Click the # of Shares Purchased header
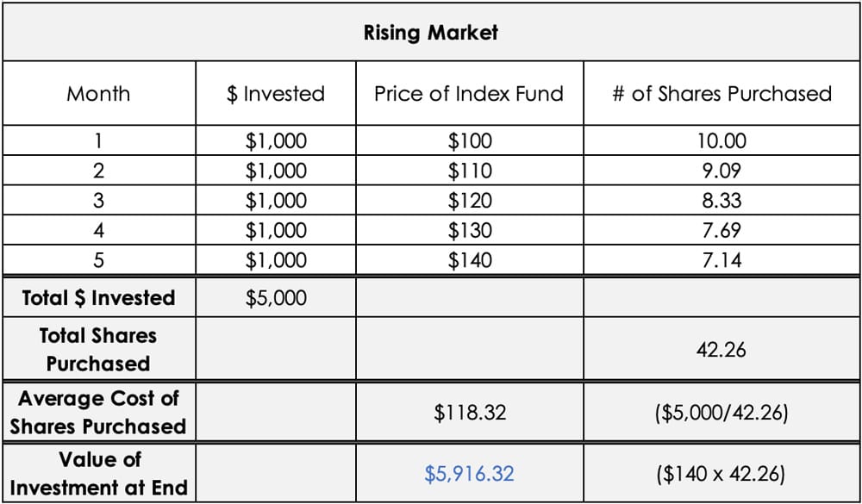The width and height of the screenshot is (862, 504). pos(721,94)
